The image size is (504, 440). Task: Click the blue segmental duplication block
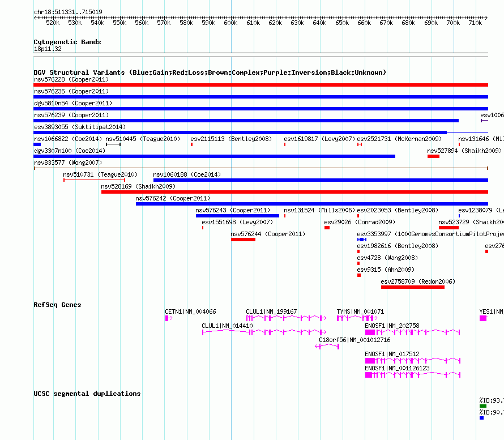click(x=481, y=418)
